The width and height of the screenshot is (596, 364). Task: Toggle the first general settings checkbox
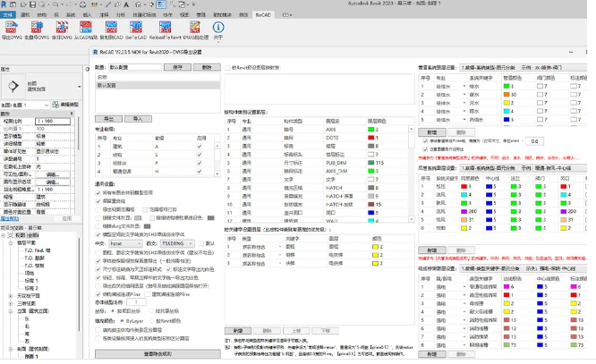click(98, 192)
